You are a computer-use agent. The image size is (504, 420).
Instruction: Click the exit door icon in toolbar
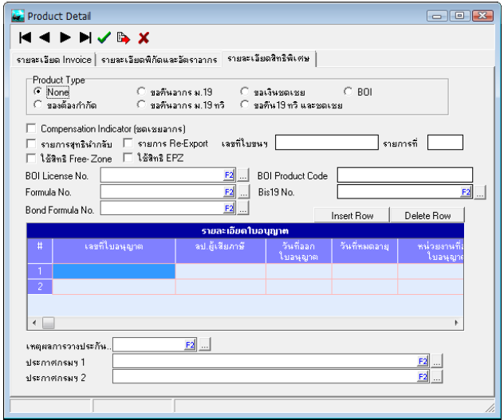point(123,37)
